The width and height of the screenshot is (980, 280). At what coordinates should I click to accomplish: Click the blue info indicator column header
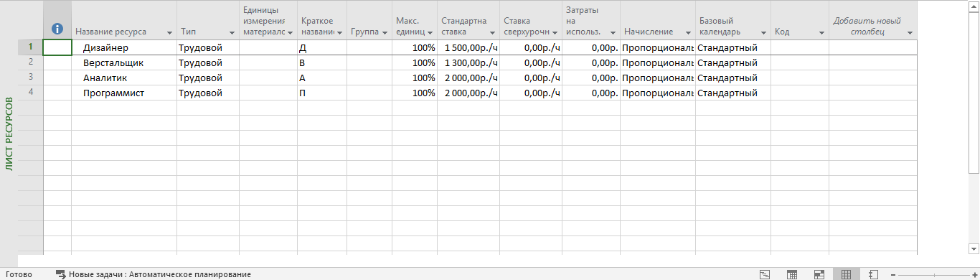click(57, 29)
